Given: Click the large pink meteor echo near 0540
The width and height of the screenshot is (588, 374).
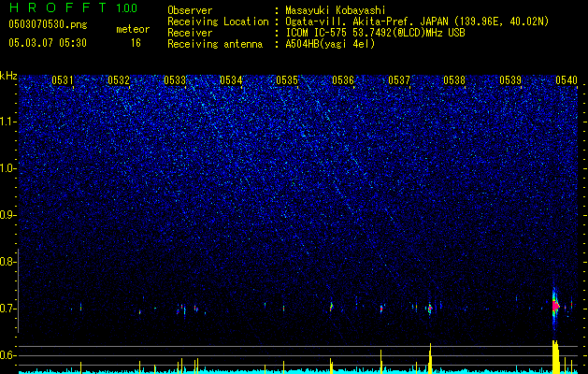Looking at the screenshot, I should 555,307.
